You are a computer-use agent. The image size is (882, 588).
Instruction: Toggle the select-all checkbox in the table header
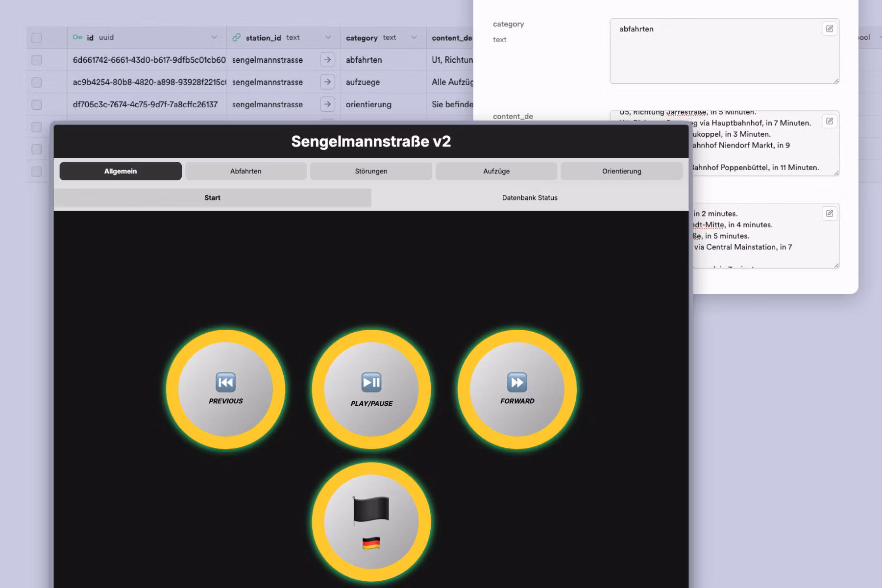[x=37, y=38]
